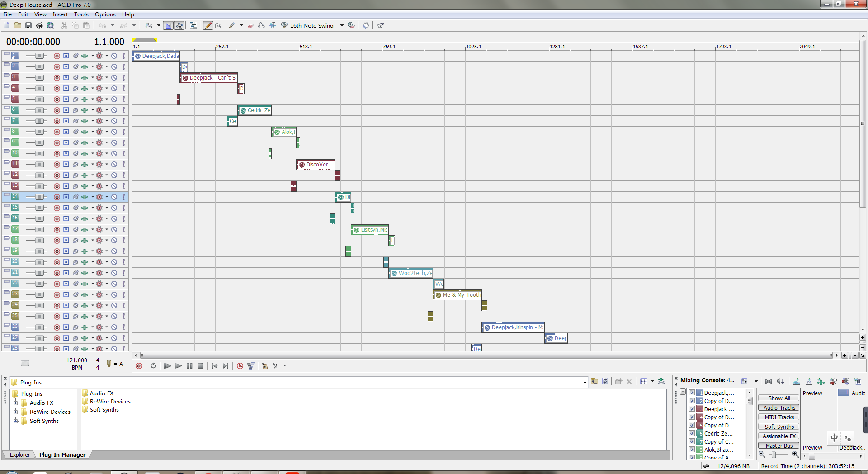Screen dimensions: 868x474
Task: Open the File menu
Action: 7,14
